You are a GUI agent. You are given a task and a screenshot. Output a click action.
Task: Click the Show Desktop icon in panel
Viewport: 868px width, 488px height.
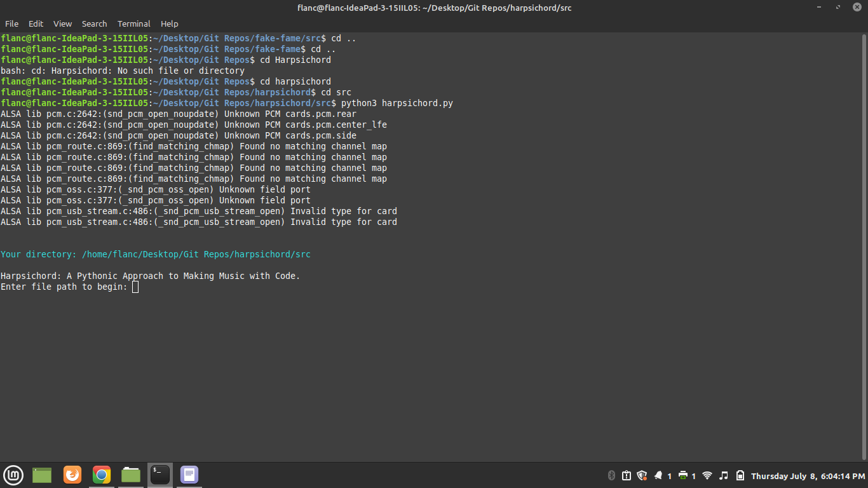coord(42,475)
